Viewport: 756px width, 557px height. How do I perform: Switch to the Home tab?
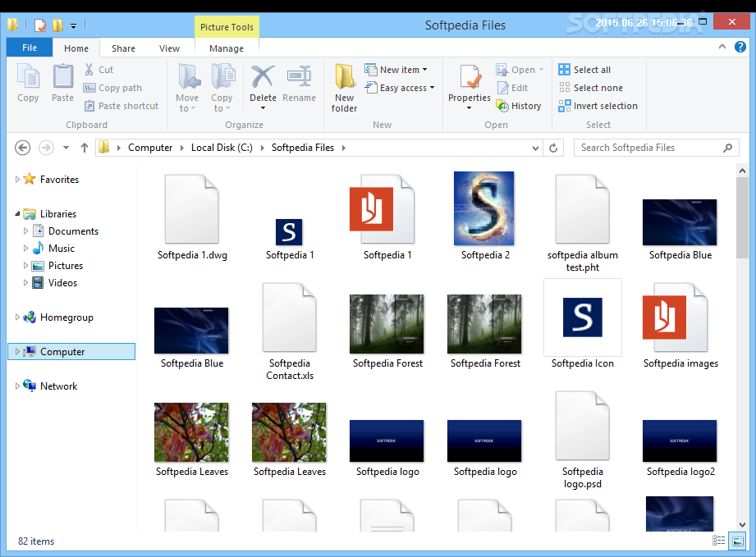pos(76,48)
